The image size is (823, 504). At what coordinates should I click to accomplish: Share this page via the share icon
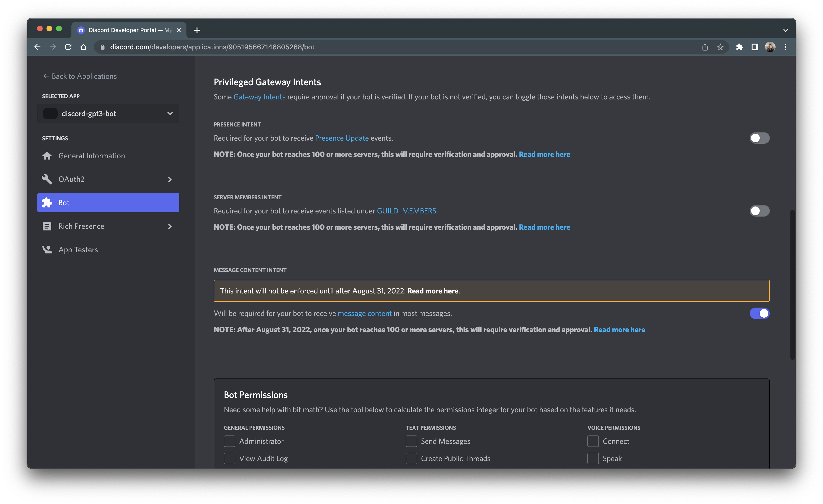pos(705,47)
